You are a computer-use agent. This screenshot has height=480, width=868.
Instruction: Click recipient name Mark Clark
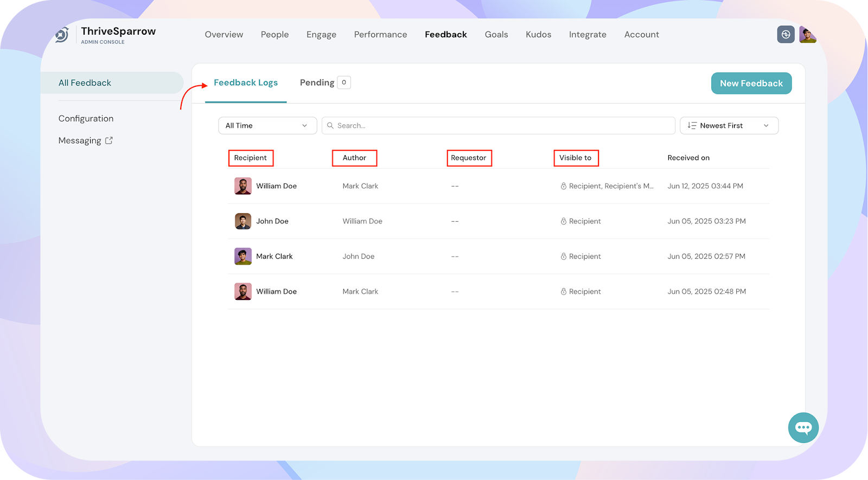[x=275, y=257]
